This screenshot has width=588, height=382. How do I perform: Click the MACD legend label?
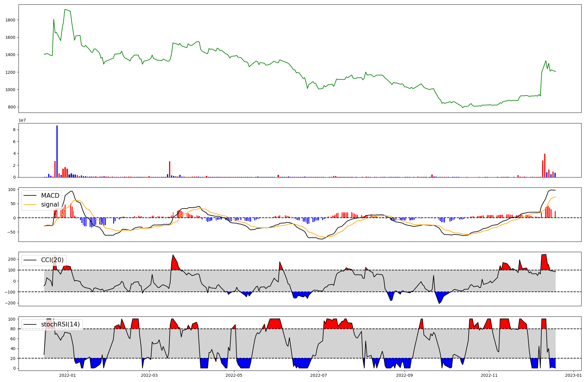(50, 196)
